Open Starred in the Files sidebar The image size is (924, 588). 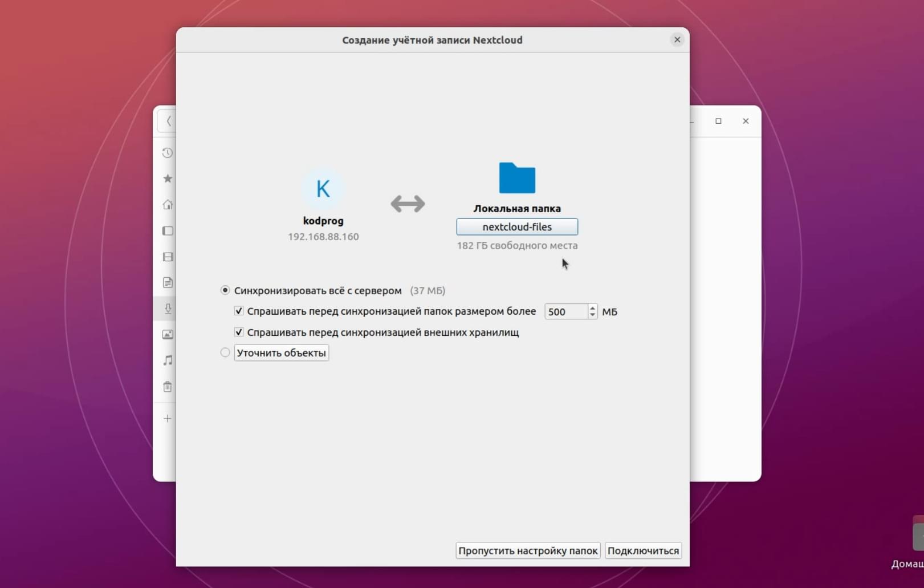point(167,179)
